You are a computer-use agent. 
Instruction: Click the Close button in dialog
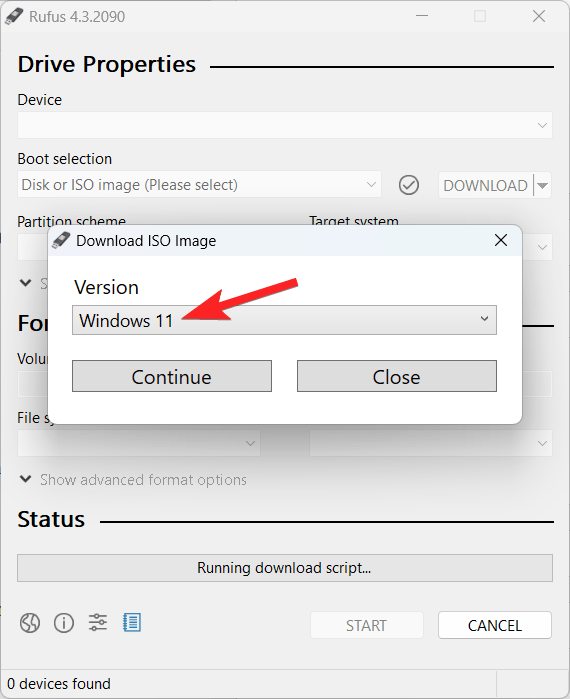[x=397, y=376]
